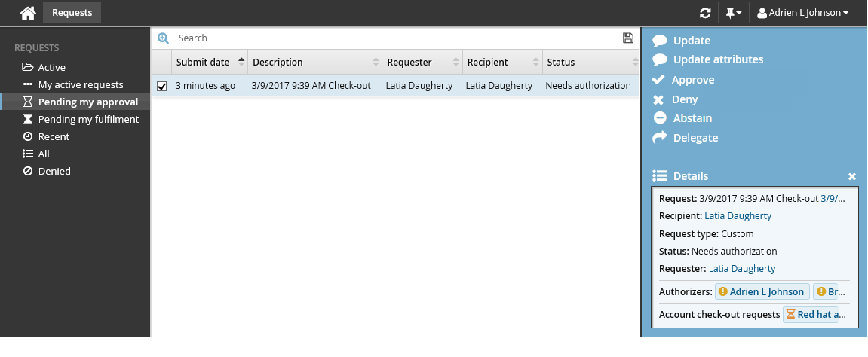Sort by Submit date column
This screenshot has height=357, width=868.
coord(204,63)
